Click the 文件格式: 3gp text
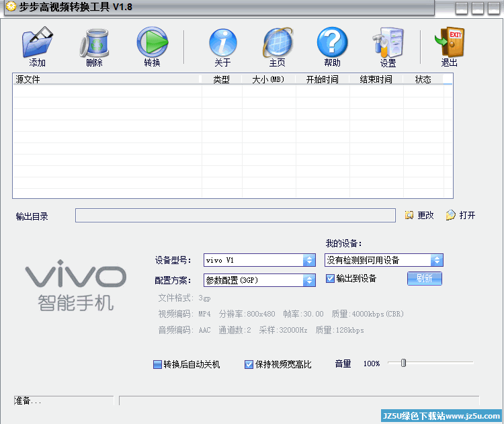 185,298
